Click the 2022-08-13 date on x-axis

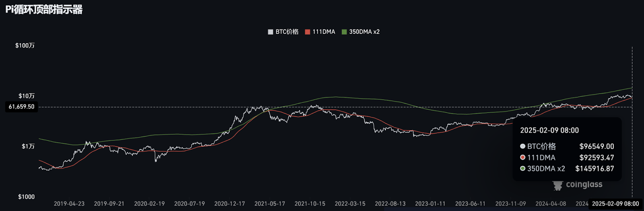tap(390, 204)
